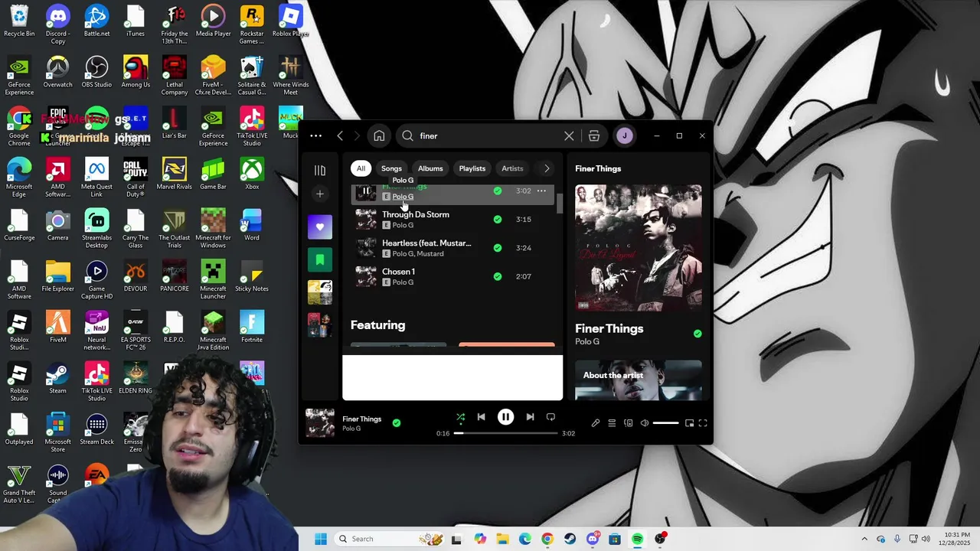Open Liked Songs heart playlist
The width and height of the screenshot is (980, 551).
click(x=320, y=227)
